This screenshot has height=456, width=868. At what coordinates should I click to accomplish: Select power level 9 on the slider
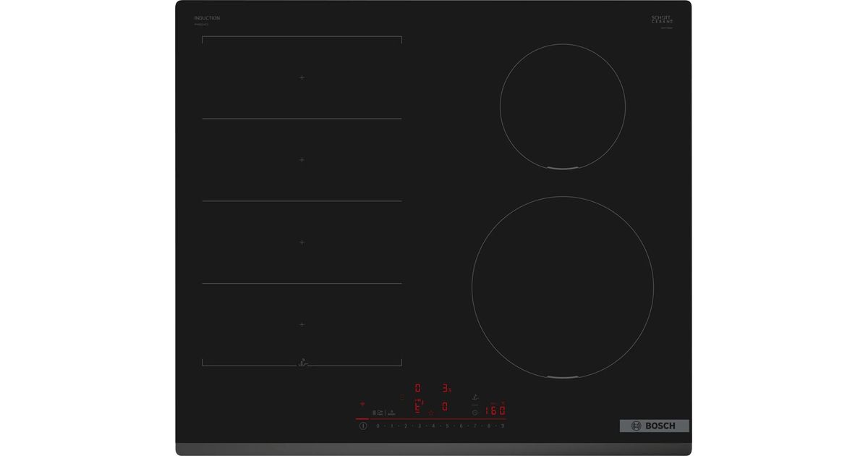coord(503,426)
